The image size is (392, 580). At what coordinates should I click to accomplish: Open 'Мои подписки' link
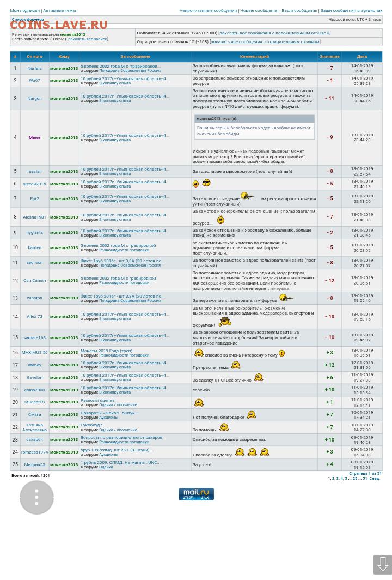[x=24, y=11]
